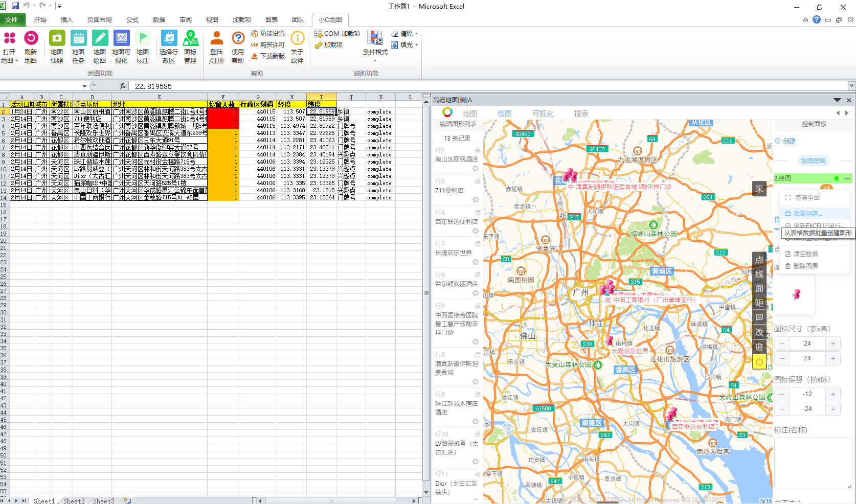Open the 2.绘图 layer more options menu
The image size is (856, 504).
(847, 178)
